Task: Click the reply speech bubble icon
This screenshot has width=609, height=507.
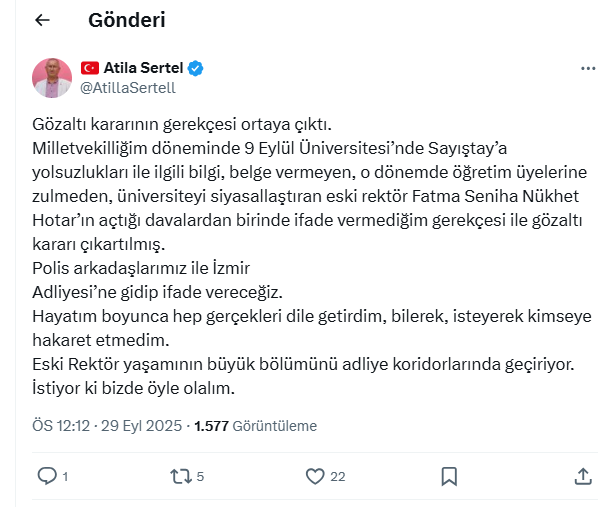Action: coord(47,476)
